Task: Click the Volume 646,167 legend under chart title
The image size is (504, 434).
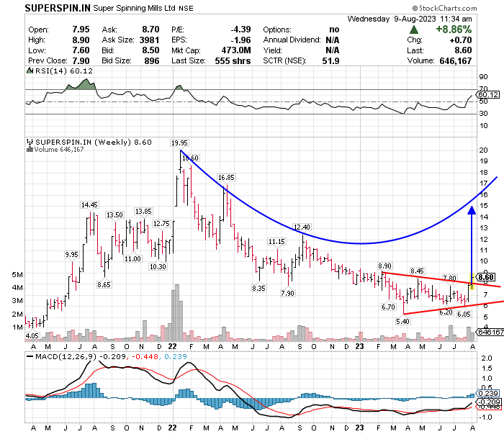Action: point(59,150)
